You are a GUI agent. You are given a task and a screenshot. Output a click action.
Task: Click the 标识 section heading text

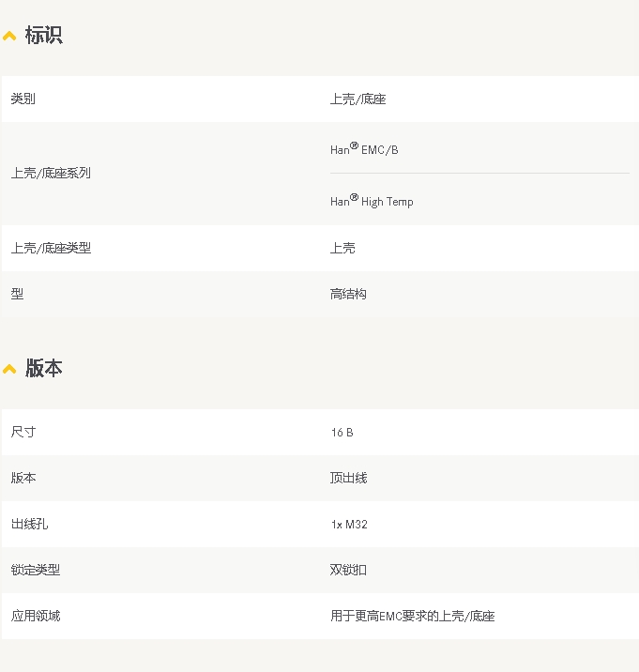pos(43,36)
